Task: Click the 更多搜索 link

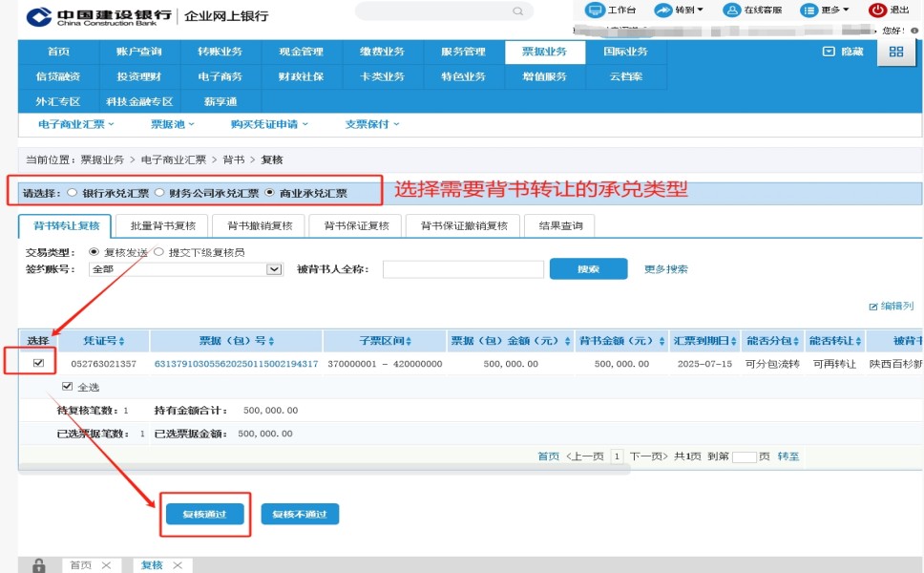Action: [x=665, y=269]
